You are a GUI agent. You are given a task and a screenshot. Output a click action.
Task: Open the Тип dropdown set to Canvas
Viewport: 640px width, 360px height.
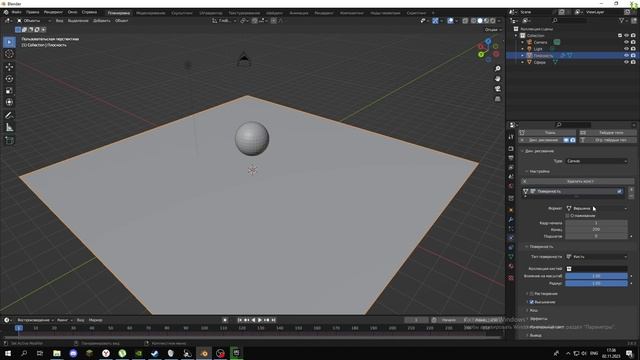[x=597, y=161]
